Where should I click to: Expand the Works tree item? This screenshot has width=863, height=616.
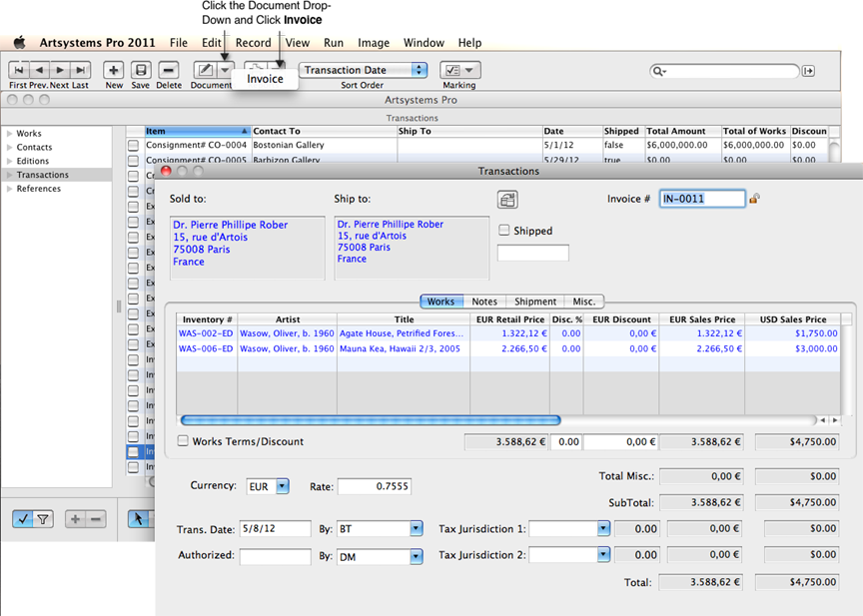coord(9,133)
